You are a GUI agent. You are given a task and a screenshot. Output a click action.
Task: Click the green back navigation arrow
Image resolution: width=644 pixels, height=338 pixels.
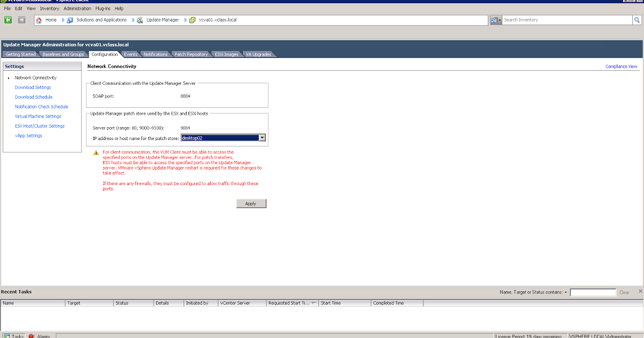(x=8, y=20)
